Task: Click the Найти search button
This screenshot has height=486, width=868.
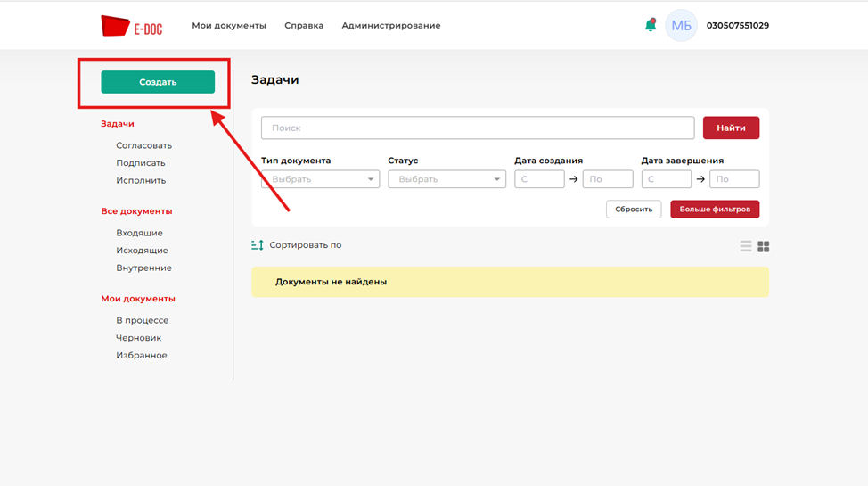Action: tap(731, 128)
